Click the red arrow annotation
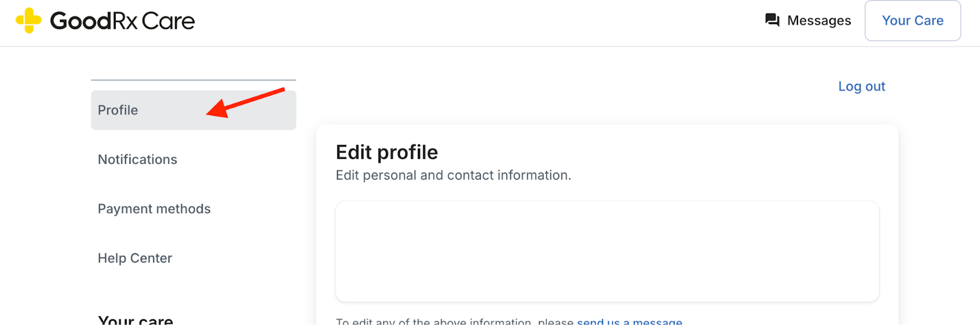The height and width of the screenshot is (325, 980). pyautogui.click(x=245, y=102)
